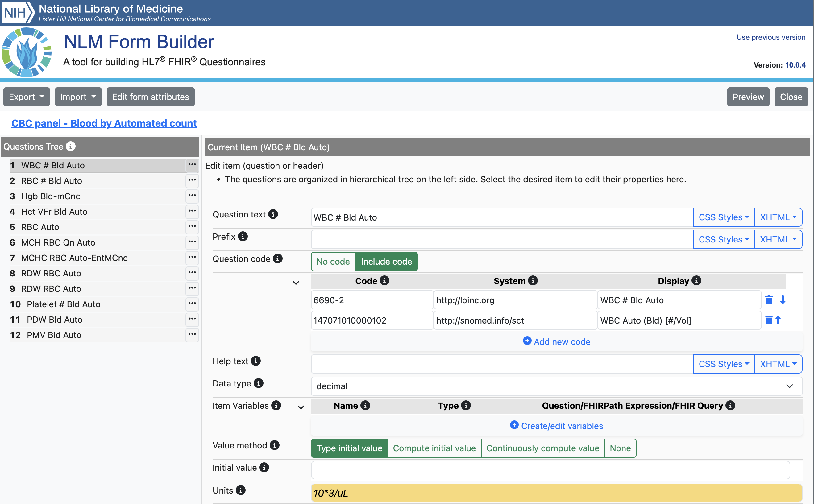Click the Preview button

748,97
